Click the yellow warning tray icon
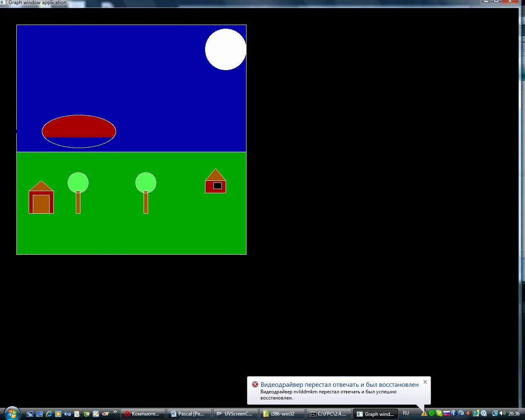Image resolution: width=525 pixels, height=420 pixels. [424, 413]
